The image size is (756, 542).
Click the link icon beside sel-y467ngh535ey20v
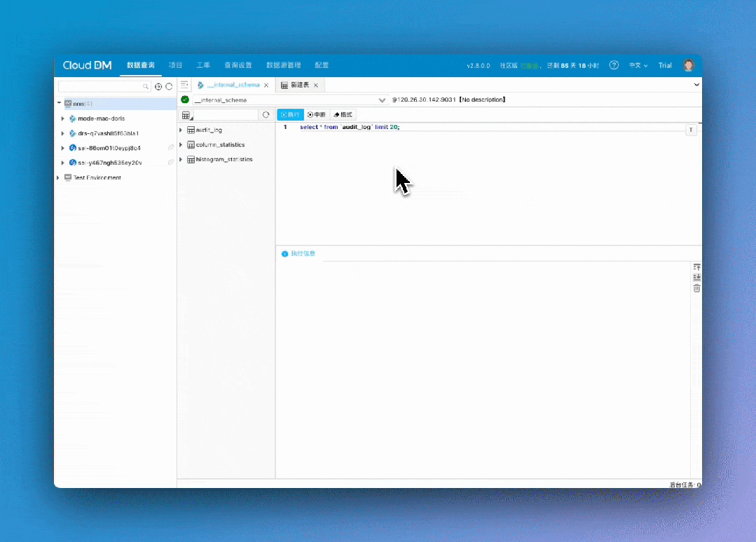[x=171, y=163]
